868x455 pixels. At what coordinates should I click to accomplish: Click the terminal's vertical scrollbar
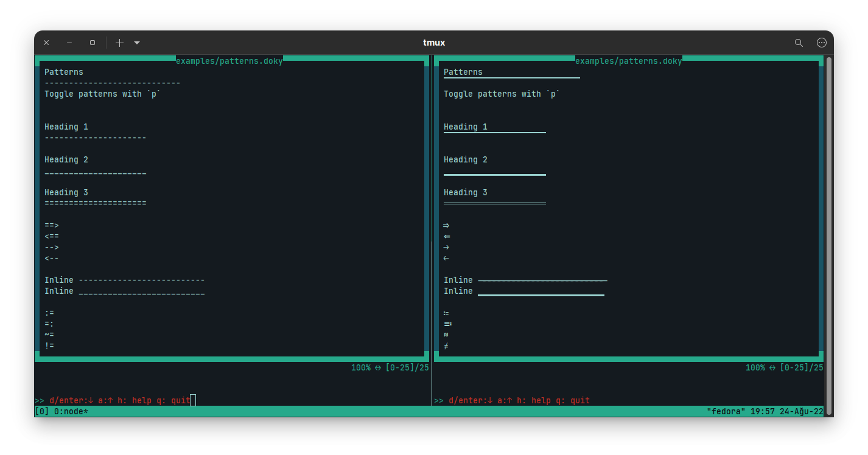pos(828,231)
